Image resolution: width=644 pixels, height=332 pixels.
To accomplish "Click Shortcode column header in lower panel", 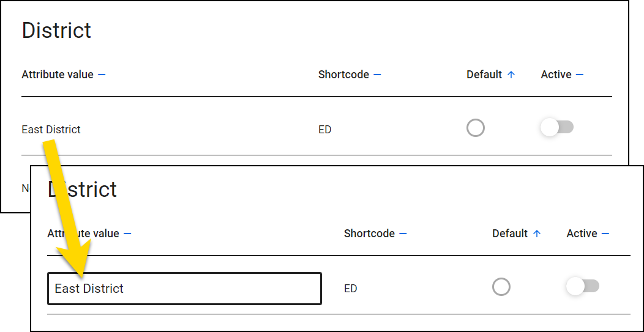I will (369, 234).
